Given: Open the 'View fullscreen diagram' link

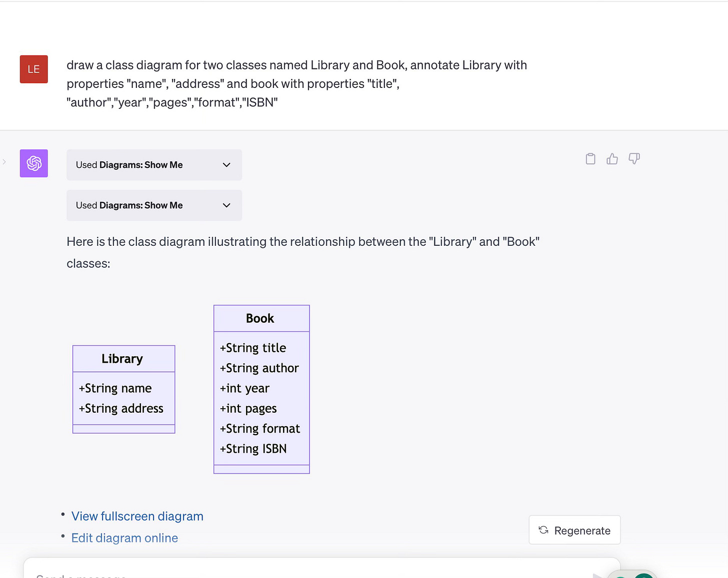Looking at the screenshot, I should (x=137, y=516).
